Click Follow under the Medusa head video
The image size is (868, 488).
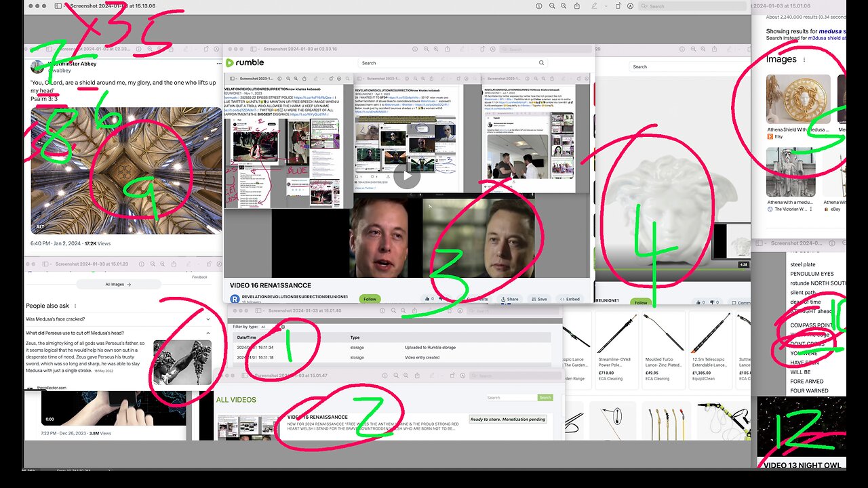pyautogui.click(x=641, y=302)
